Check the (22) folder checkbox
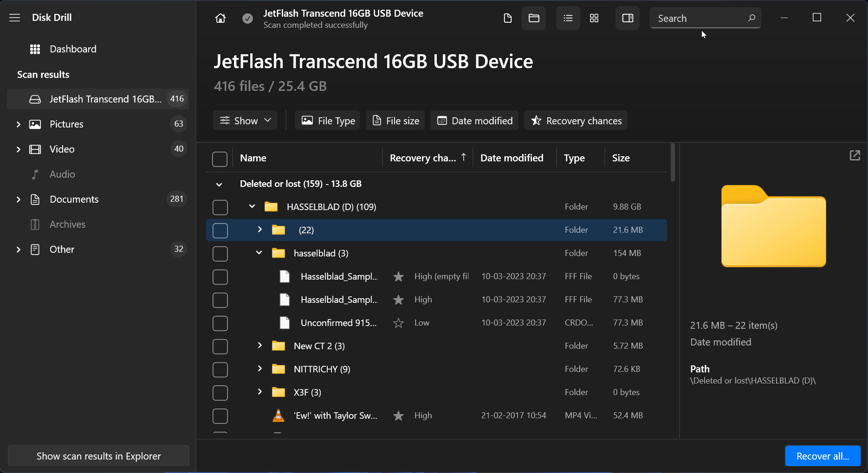Image resolution: width=868 pixels, height=473 pixels. click(220, 230)
